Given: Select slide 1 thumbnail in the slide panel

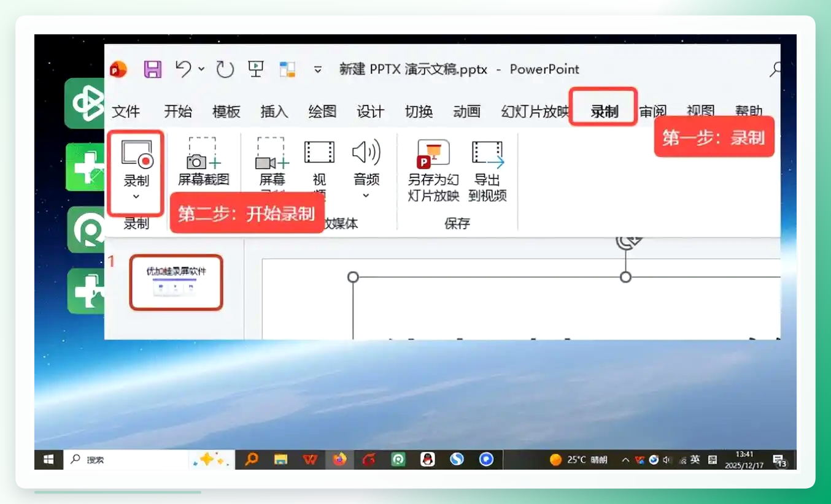Looking at the screenshot, I should [176, 282].
